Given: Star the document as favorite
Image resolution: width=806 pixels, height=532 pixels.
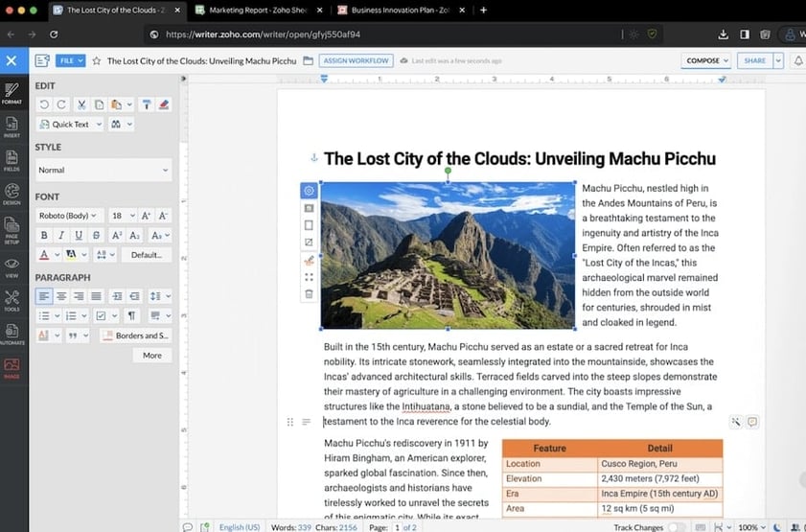Looking at the screenshot, I should pyautogui.click(x=97, y=60).
